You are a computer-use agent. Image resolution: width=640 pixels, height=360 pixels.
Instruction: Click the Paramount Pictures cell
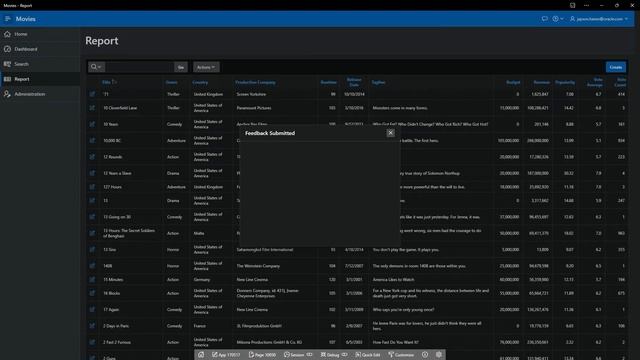click(x=254, y=108)
